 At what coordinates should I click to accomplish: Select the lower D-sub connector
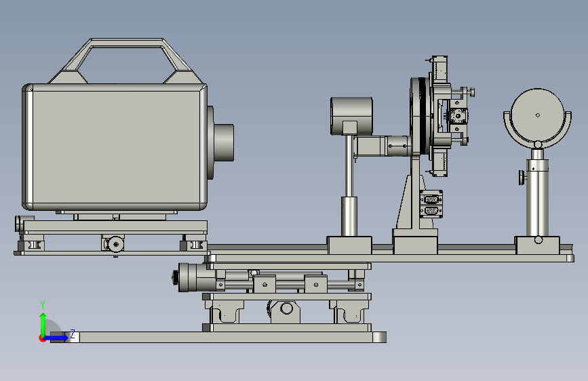point(431,211)
